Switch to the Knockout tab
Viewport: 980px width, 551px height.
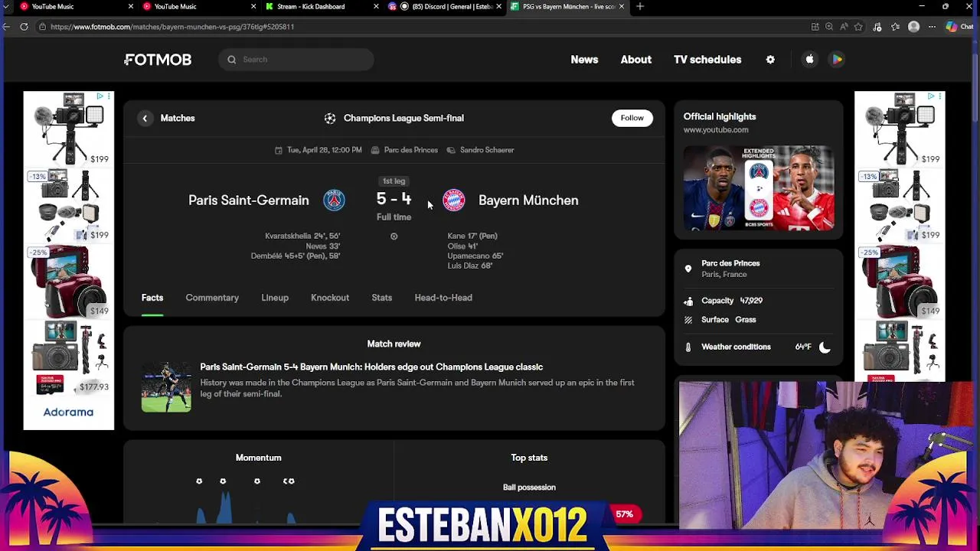pos(330,298)
